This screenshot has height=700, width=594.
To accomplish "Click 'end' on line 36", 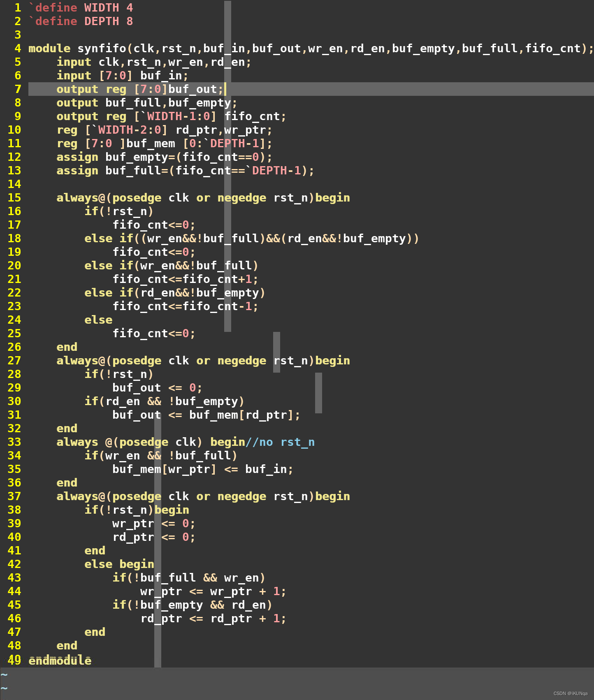I will (67, 483).
